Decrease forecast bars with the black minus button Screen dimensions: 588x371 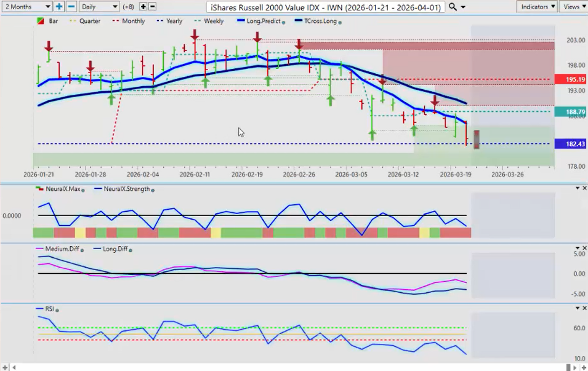click(x=152, y=7)
